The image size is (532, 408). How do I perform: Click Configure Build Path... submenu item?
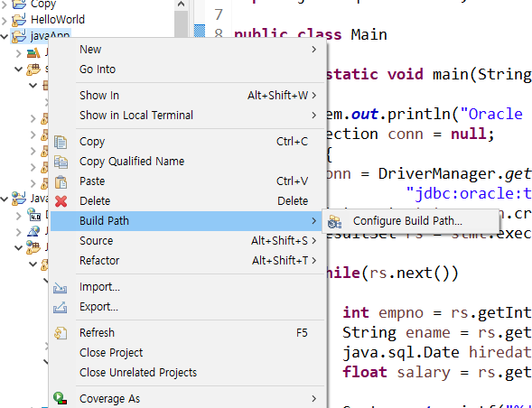[411, 221]
